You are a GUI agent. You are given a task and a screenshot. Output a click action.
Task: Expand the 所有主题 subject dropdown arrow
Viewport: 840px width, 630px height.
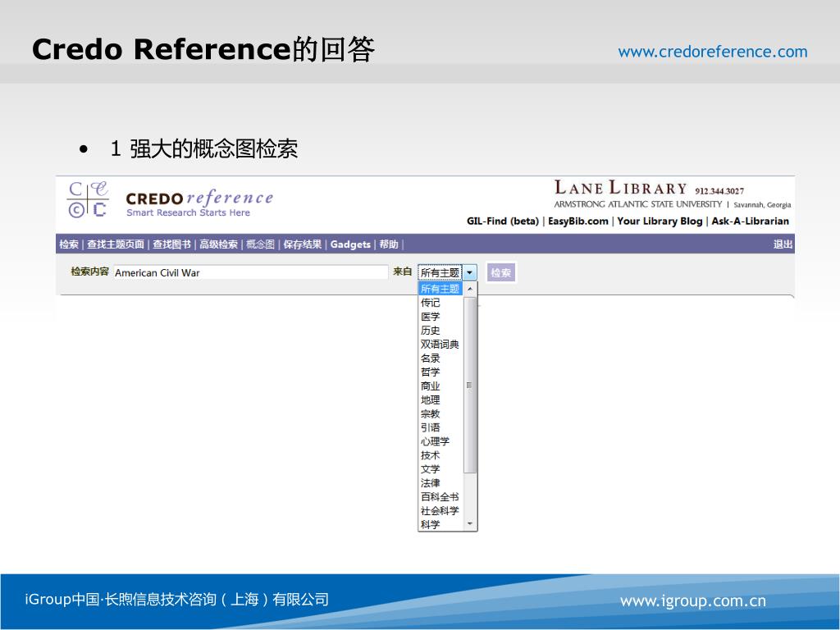[469, 272]
